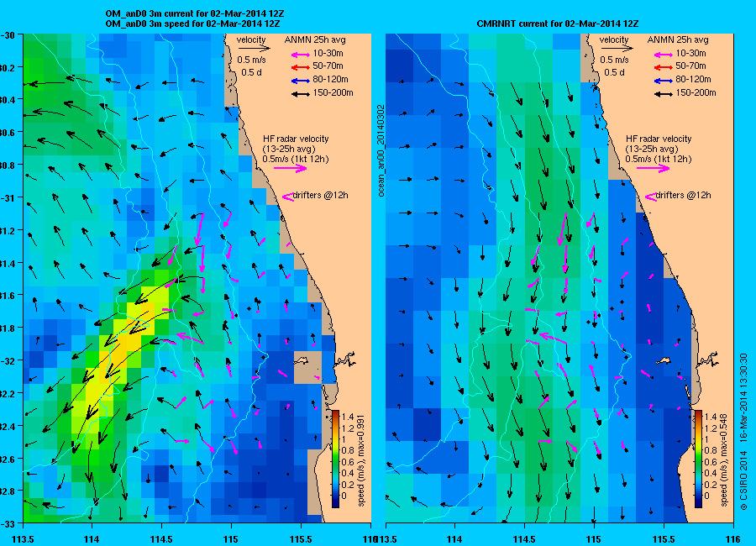Click the '150-200m' label in right panel
This screenshot has width=756, height=546.
tap(696, 92)
